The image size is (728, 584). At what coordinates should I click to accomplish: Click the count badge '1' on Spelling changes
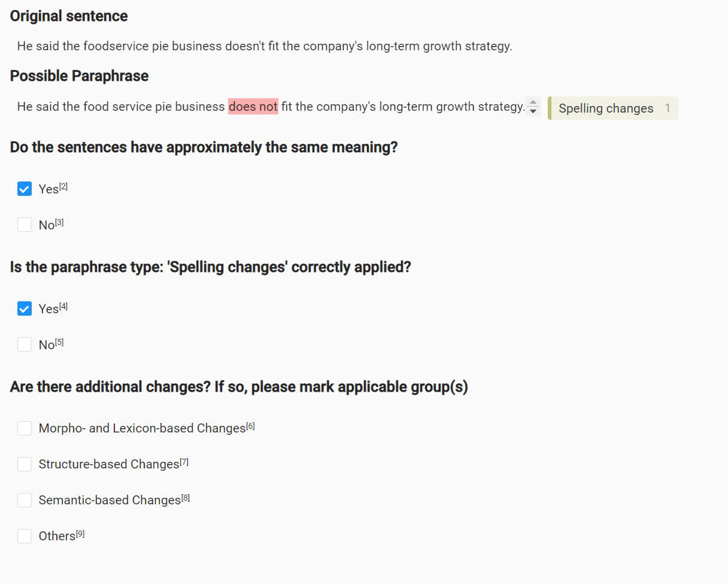click(668, 108)
